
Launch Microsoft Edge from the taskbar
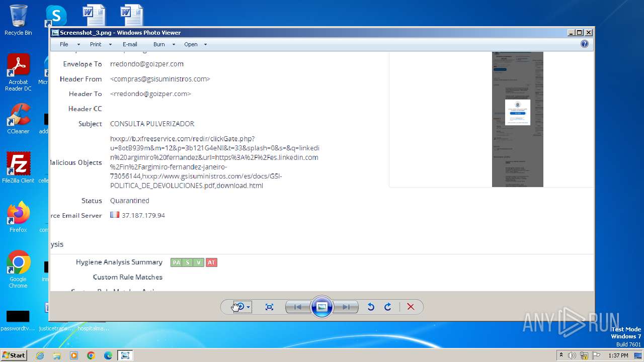click(108, 355)
